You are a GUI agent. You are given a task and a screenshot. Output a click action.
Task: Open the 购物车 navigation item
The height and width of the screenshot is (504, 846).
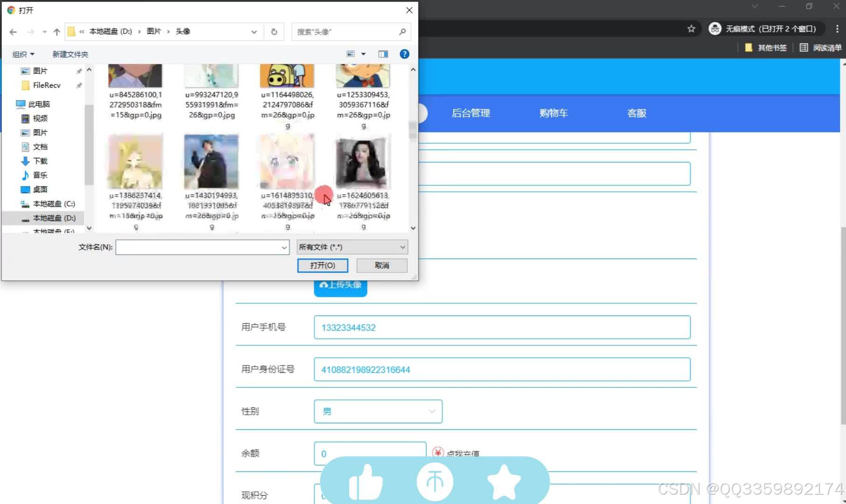553,113
